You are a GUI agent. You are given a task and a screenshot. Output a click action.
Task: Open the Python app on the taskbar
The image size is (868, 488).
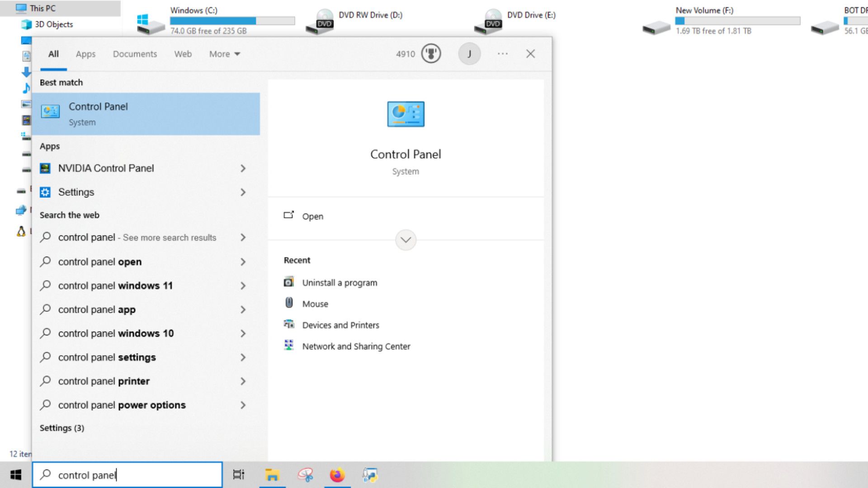370,475
